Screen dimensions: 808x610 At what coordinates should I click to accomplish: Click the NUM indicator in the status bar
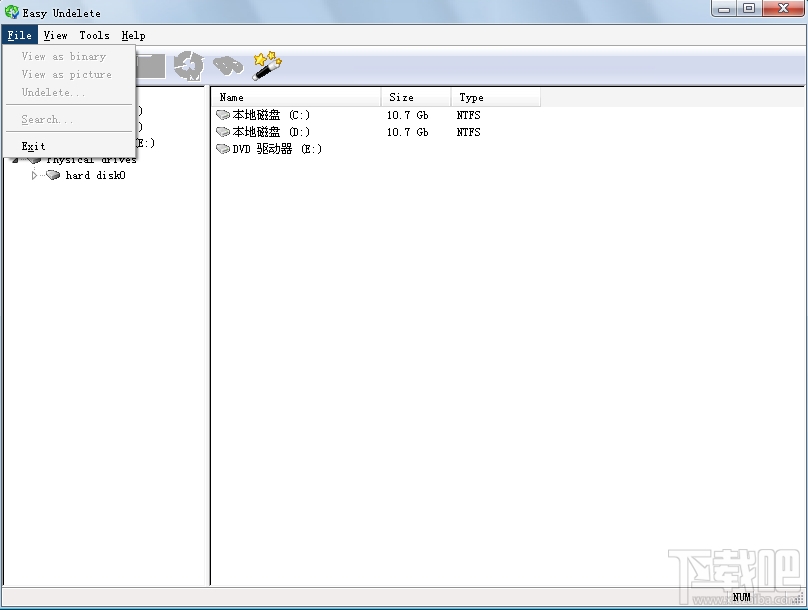click(741, 597)
